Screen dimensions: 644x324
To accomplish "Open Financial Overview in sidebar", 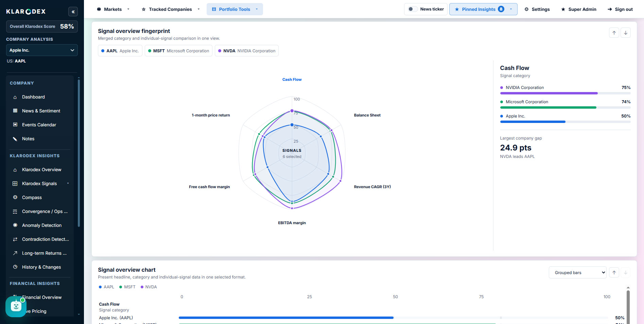I will (x=42, y=297).
